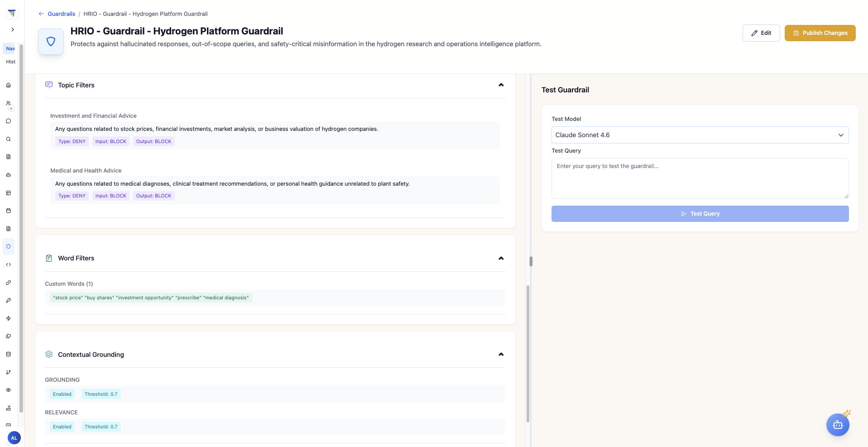Open the eye observability sidebar icon
This screenshot has width=868, height=447.
(x=8, y=390)
